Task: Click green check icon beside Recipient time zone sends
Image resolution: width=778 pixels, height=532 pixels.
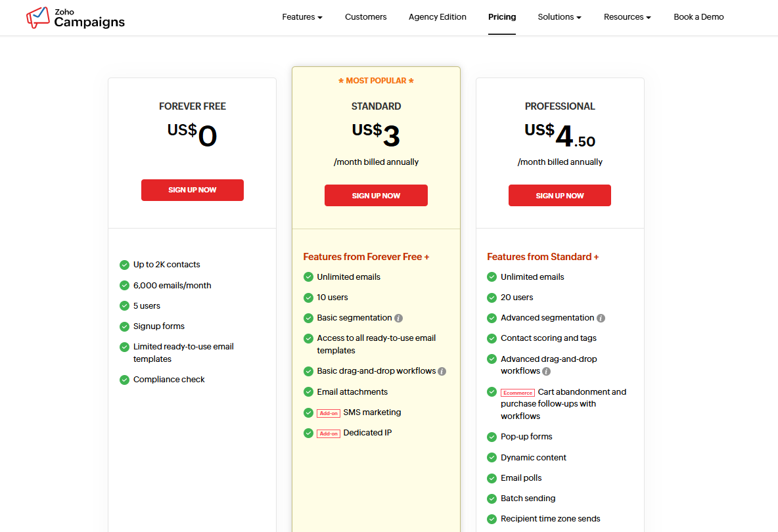Action: coord(492,519)
